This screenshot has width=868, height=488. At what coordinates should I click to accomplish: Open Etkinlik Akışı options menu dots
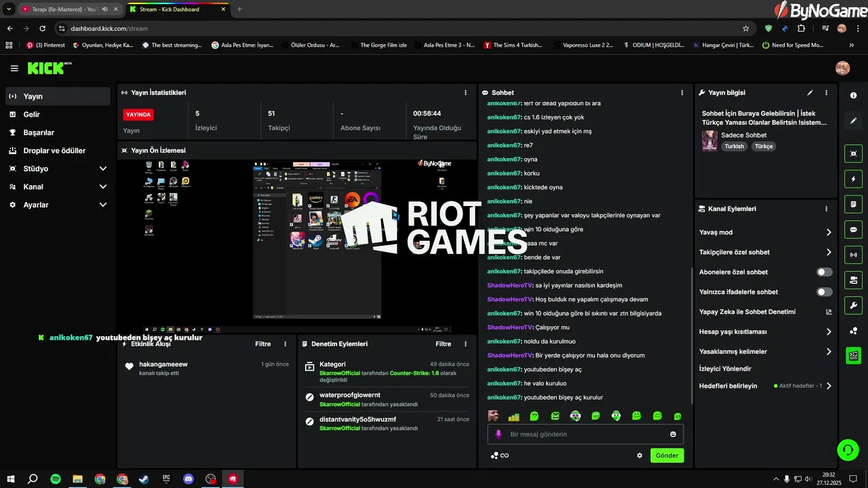pyautogui.click(x=285, y=344)
